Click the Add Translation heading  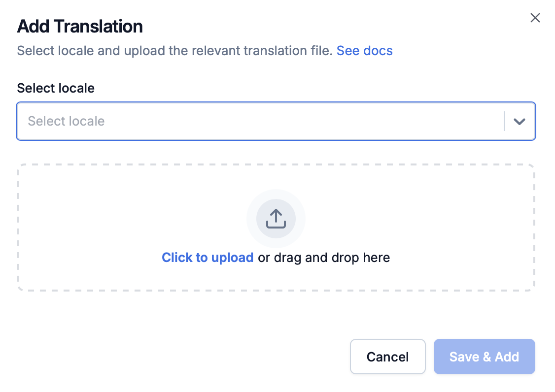tap(80, 26)
